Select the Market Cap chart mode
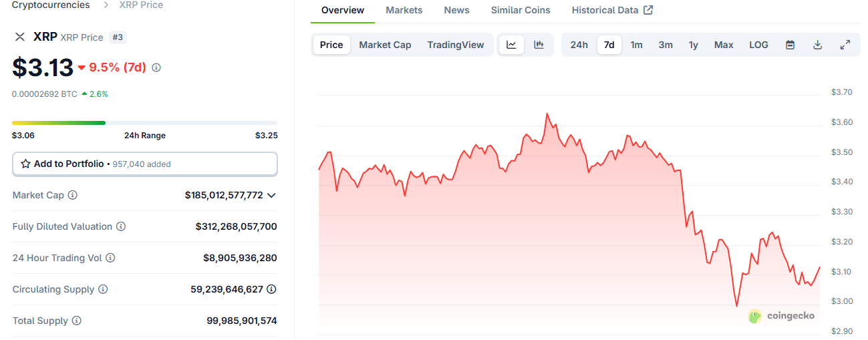Screen dimensions: 868x340 pos(385,45)
